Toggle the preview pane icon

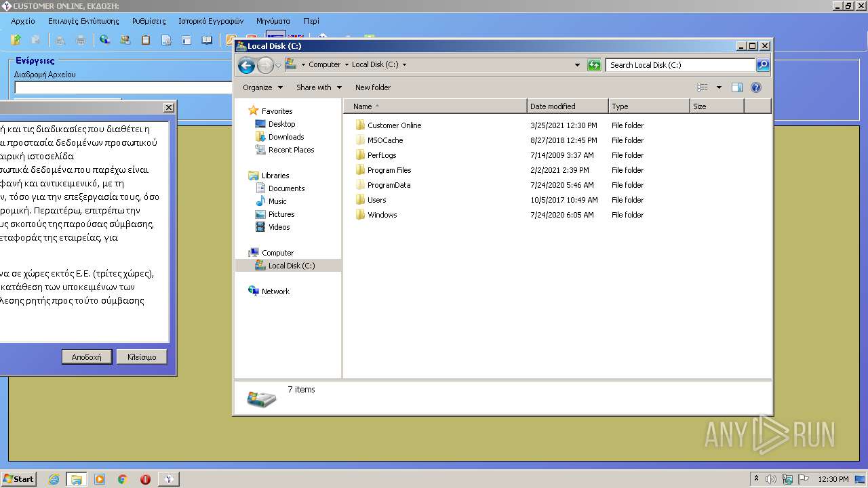click(x=737, y=87)
